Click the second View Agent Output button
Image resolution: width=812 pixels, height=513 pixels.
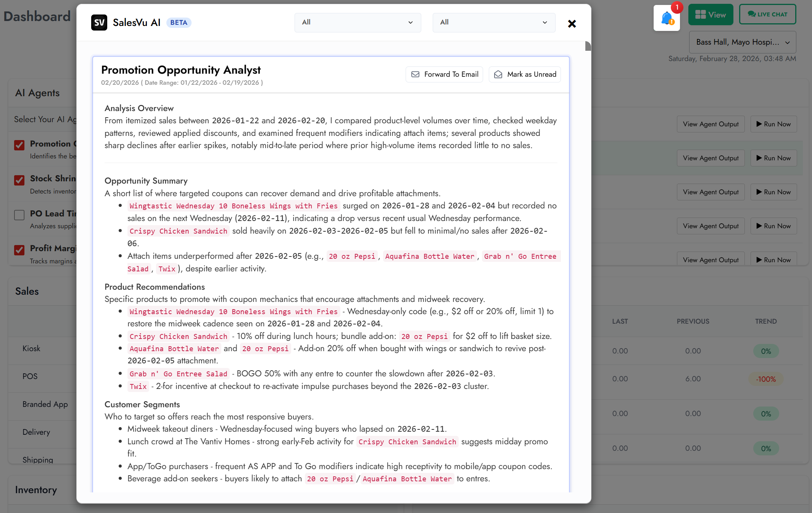click(x=710, y=158)
